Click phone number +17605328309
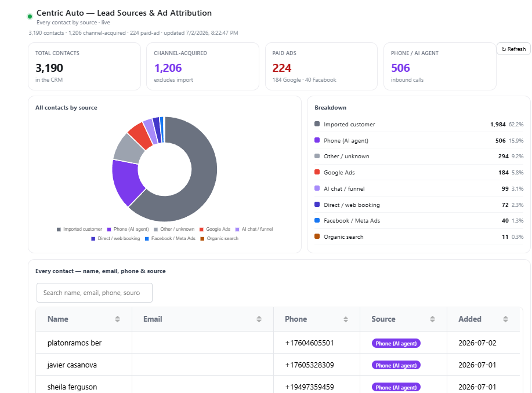This screenshot has width=532, height=393. coord(309,365)
